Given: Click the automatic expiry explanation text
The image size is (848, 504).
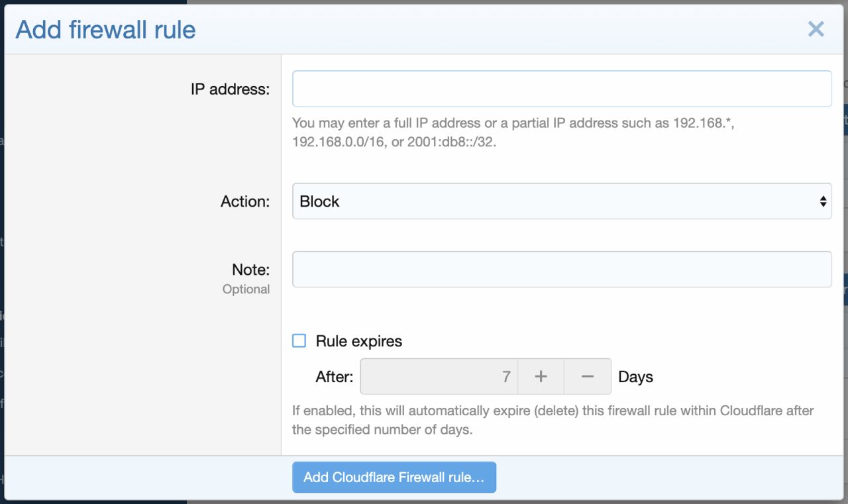Looking at the screenshot, I should pyautogui.click(x=553, y=420).
